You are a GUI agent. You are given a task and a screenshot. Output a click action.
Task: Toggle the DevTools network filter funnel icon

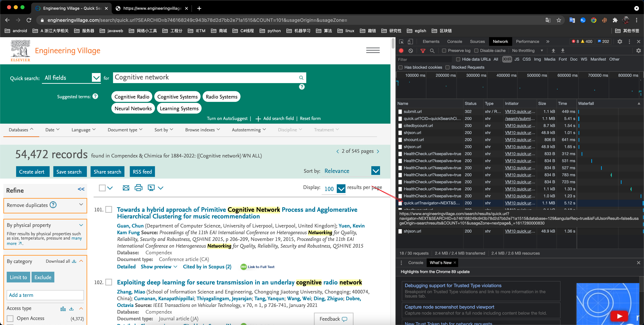pyautogui.click(x=423, y=51)
